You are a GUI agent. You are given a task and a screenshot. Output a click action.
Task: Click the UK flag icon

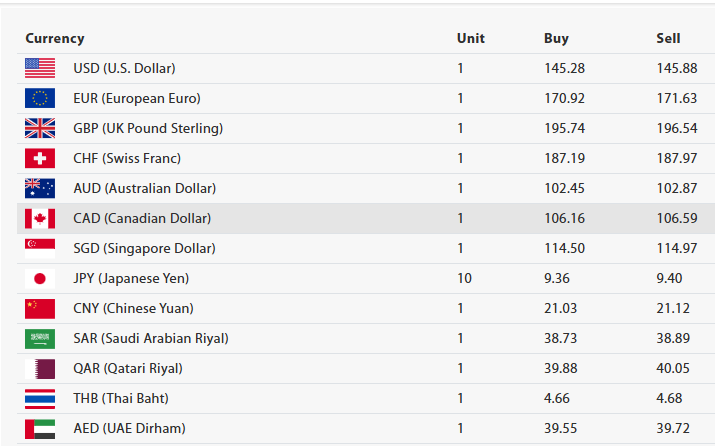tap(40, 128)
